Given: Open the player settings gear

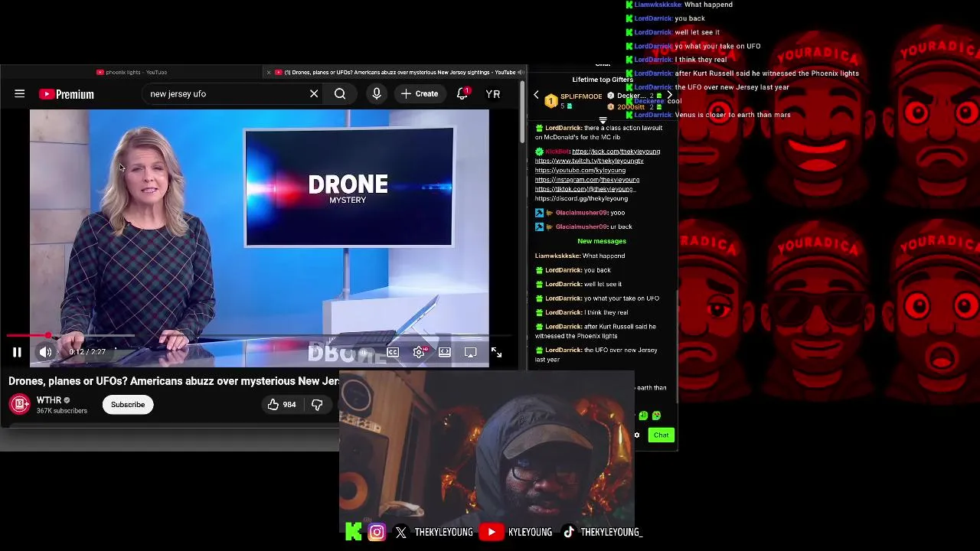Looking at the screenshot, I should click(x=419, y=352).
